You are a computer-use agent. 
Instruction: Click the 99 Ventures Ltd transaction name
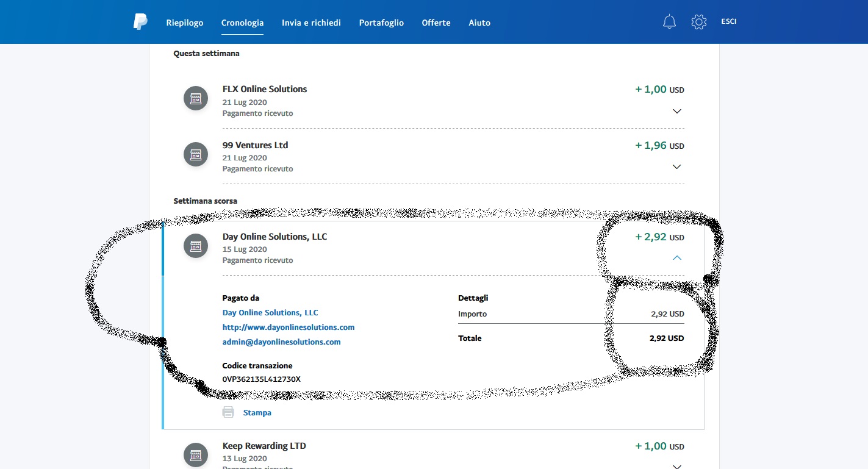pyautogui.click(x=255, y=145)
